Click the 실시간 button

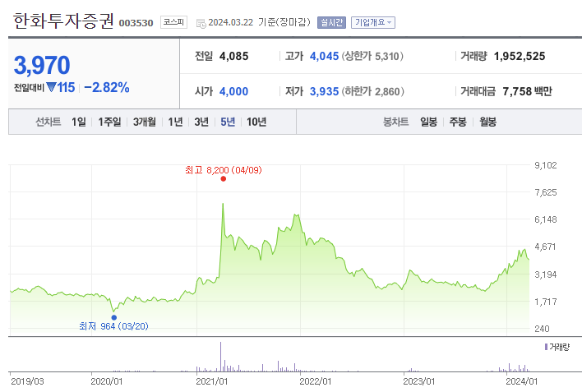(331, 23)
